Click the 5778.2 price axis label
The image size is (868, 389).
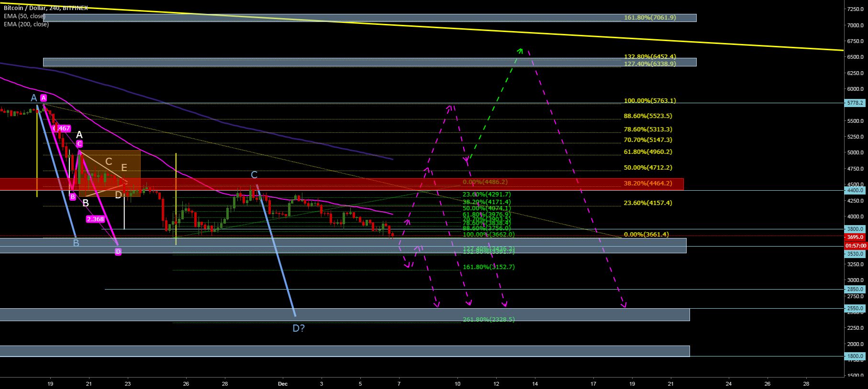click(855, 103)
